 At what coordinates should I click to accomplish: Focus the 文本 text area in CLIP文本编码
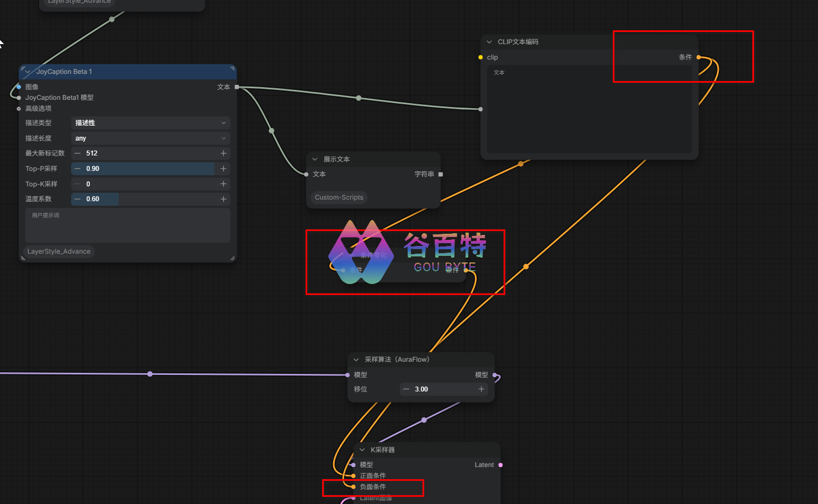click(590, 109)
